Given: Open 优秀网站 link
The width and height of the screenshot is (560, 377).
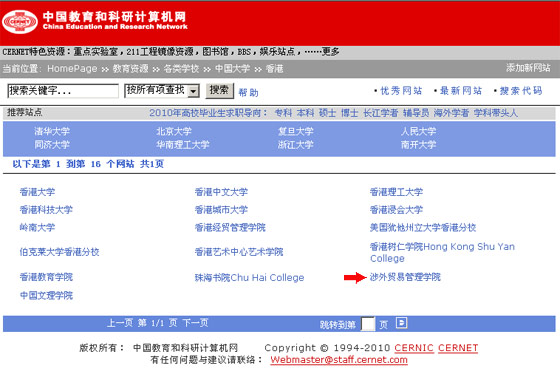Looking at the screenshot, I should (x=401, y=91).
